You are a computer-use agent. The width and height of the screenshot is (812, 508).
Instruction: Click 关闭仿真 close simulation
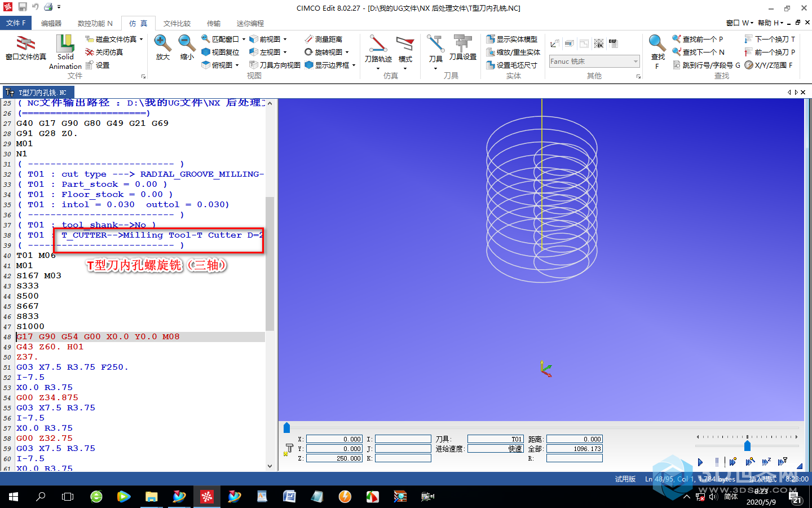tap(104, 52)
